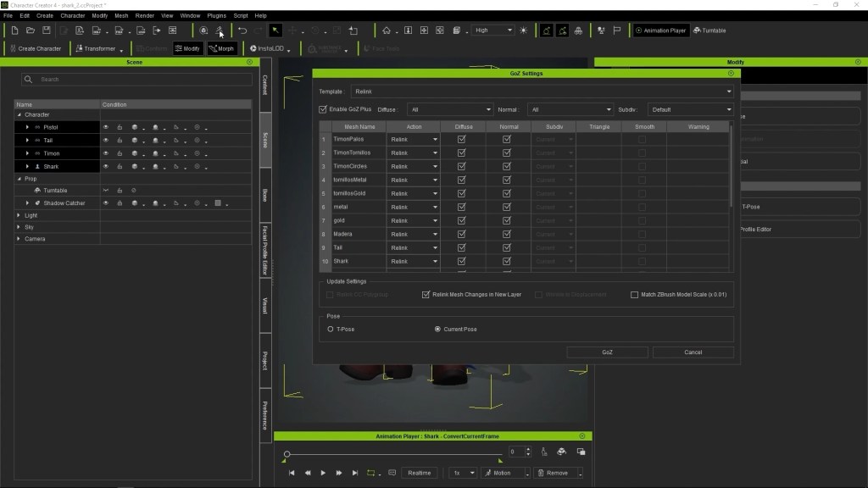Click the Undo arrow icon
Screen dimensions: 868x488
(242, 30)
